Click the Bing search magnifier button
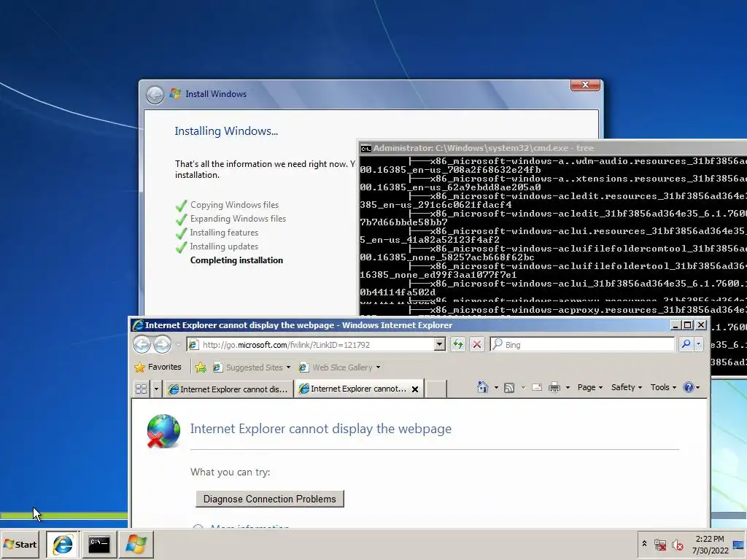Viewport: 747px width, 560px height. click(686, 344)
